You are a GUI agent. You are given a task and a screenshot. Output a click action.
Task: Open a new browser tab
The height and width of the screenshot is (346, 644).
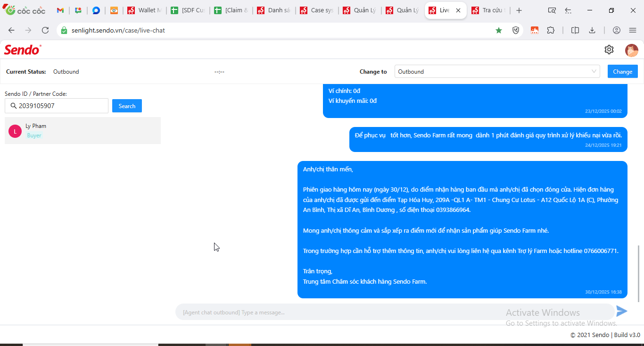519,10
